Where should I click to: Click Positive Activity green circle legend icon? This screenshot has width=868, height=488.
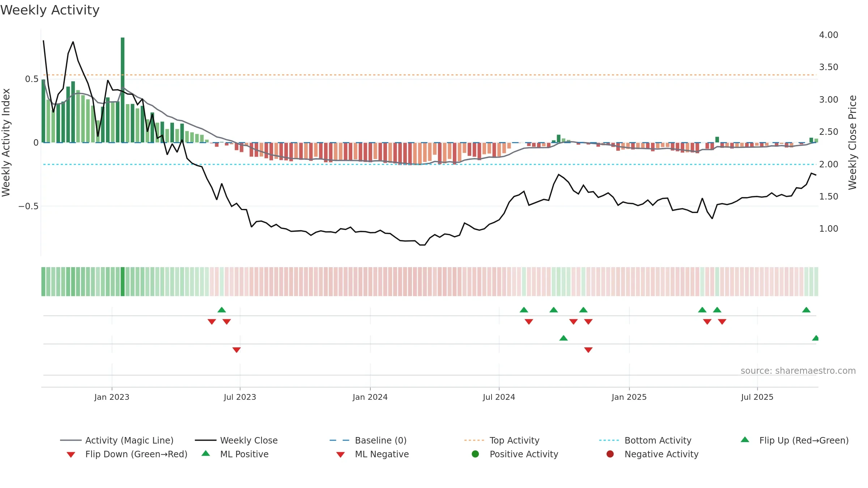475,454
